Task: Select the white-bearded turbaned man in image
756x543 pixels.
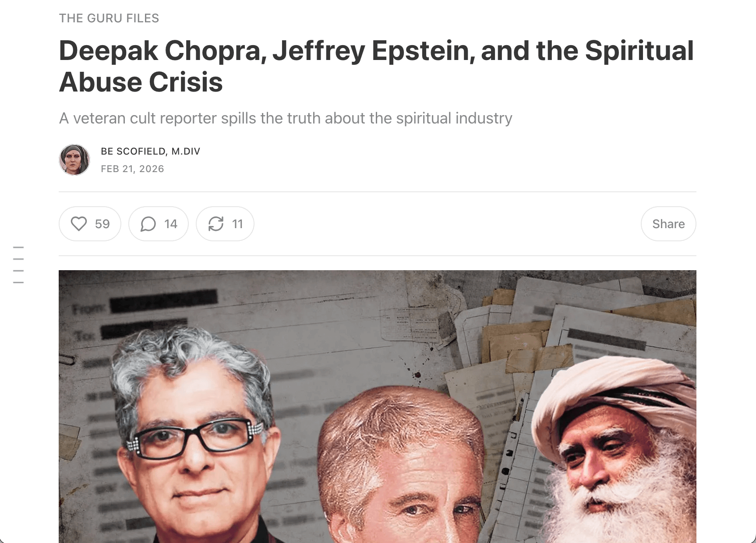Action: tap(613, 451)
